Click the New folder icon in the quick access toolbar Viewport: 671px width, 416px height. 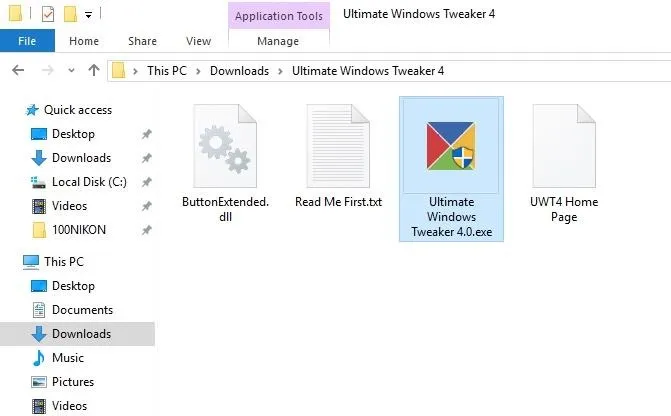[x=70, y=14]
